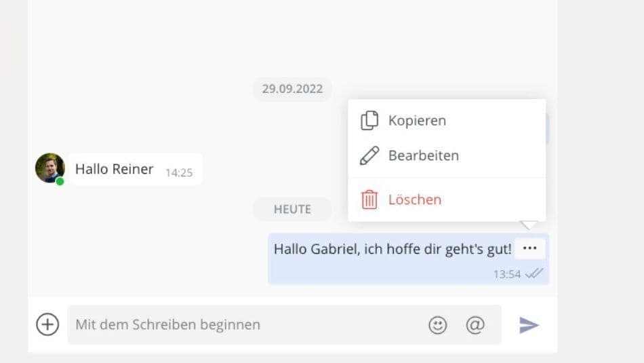The width and height of the screenshot is (644, 363).
Task: Open the emoji picker smiley icon
Action: 438,325
